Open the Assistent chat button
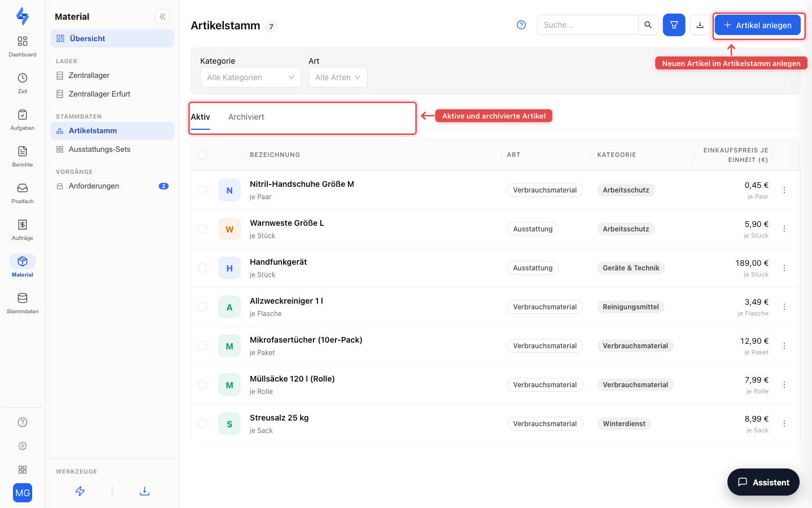Image resolution: width=812 pixels, height=508 pixels. pyautogui.click(x=764, y=482)
